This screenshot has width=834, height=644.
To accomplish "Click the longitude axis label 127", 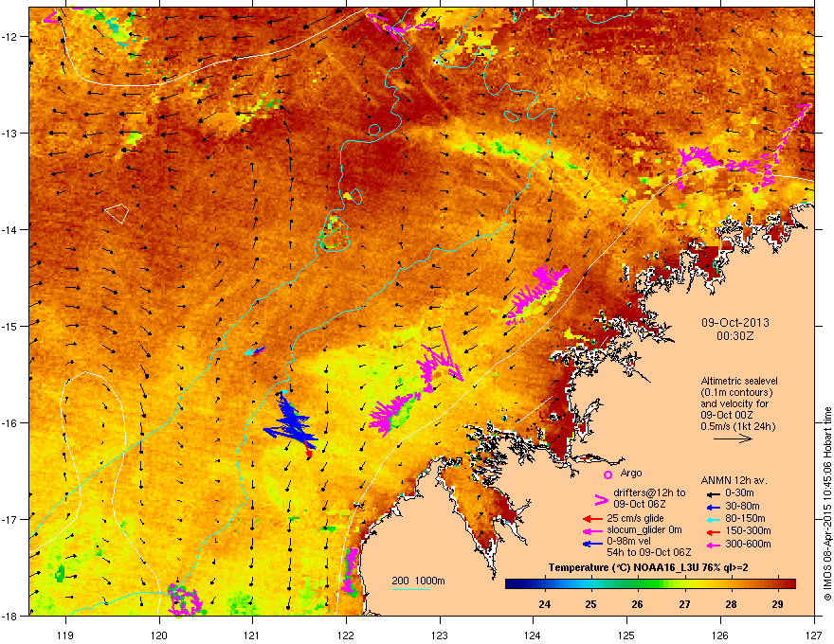I will tap(814, 635).
